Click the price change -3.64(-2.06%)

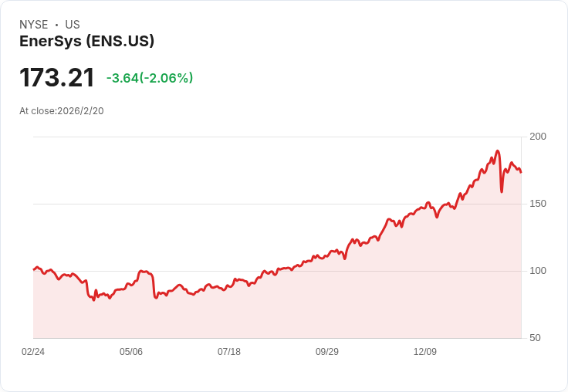point(150,78)
